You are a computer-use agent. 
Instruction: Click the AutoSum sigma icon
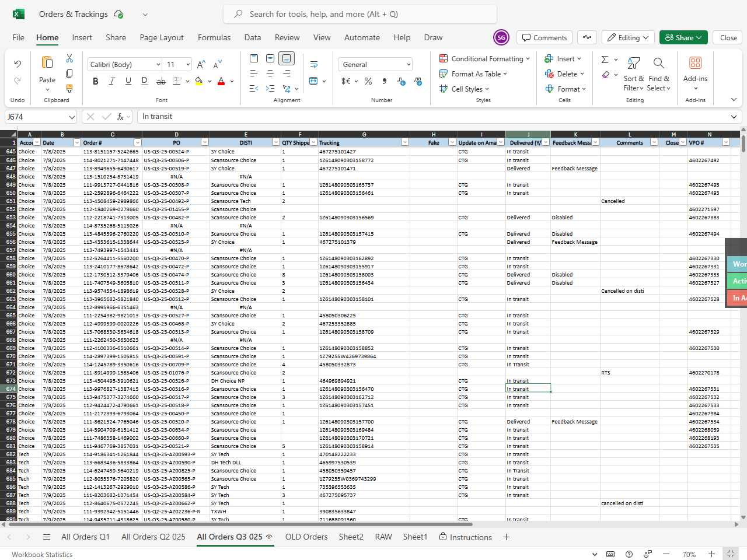tap(605, 60)
